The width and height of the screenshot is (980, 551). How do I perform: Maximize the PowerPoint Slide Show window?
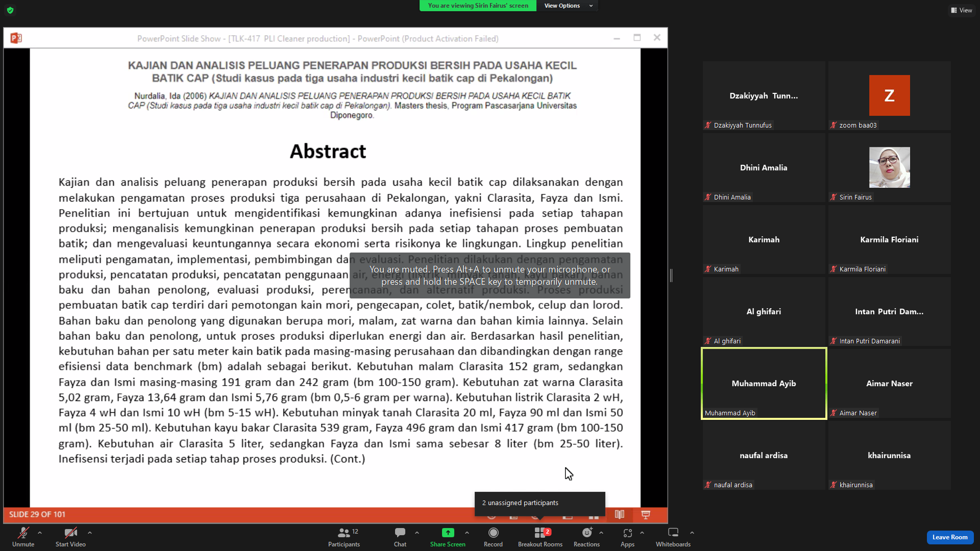(x=637, y=38)
